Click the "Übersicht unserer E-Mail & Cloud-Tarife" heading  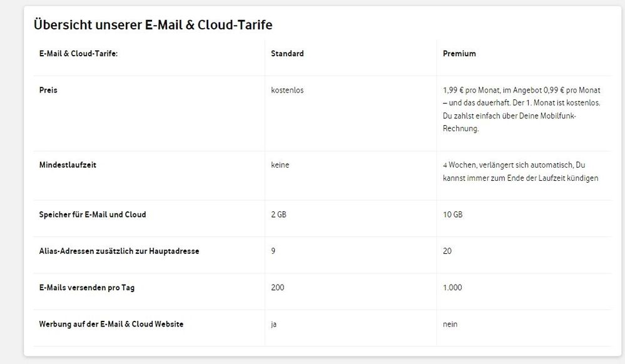point(153,25)
